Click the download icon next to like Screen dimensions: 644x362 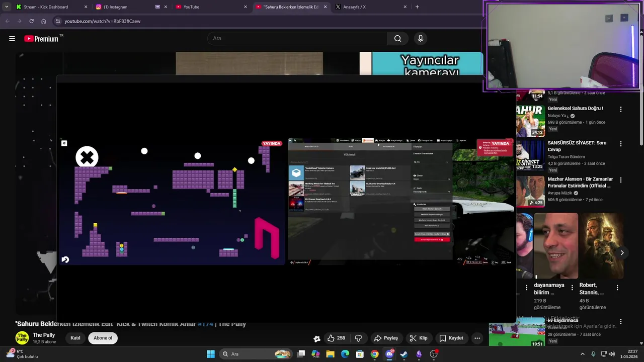coord(316,338)
